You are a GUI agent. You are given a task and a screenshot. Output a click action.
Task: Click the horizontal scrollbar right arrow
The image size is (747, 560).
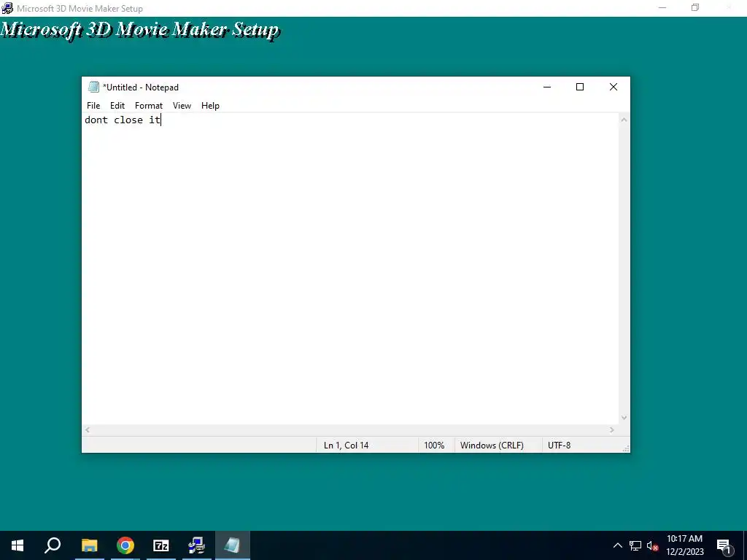612,430
